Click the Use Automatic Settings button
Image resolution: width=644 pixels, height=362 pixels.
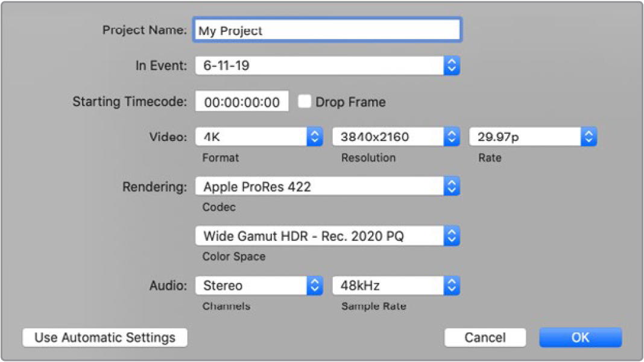coord(105,337)
